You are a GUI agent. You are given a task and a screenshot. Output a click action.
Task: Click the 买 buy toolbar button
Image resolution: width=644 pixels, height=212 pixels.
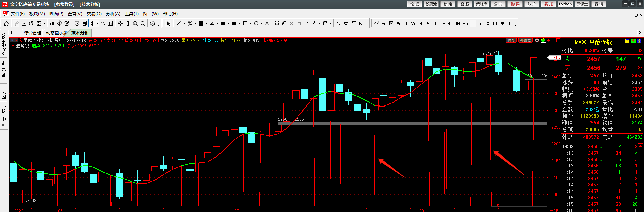[x=338, y=23]
